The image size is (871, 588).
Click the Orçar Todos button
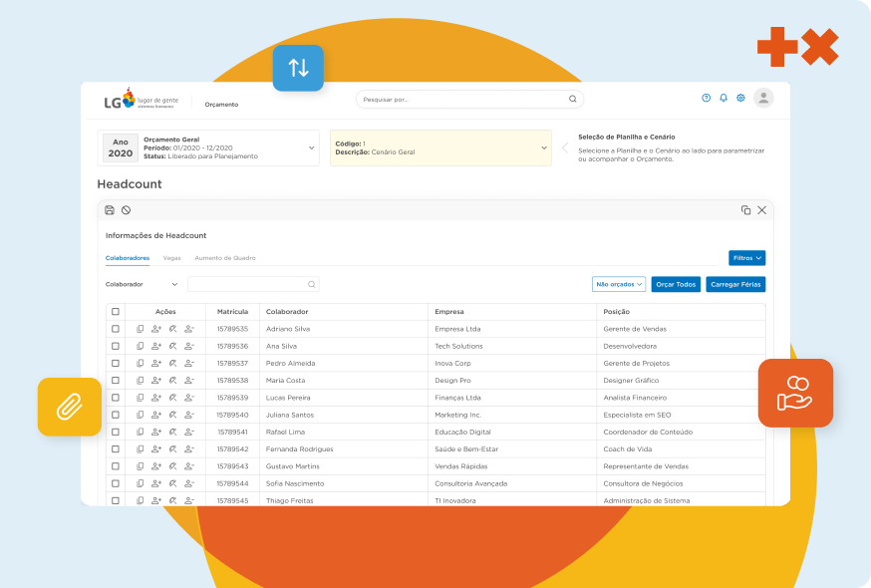(676, 284)
